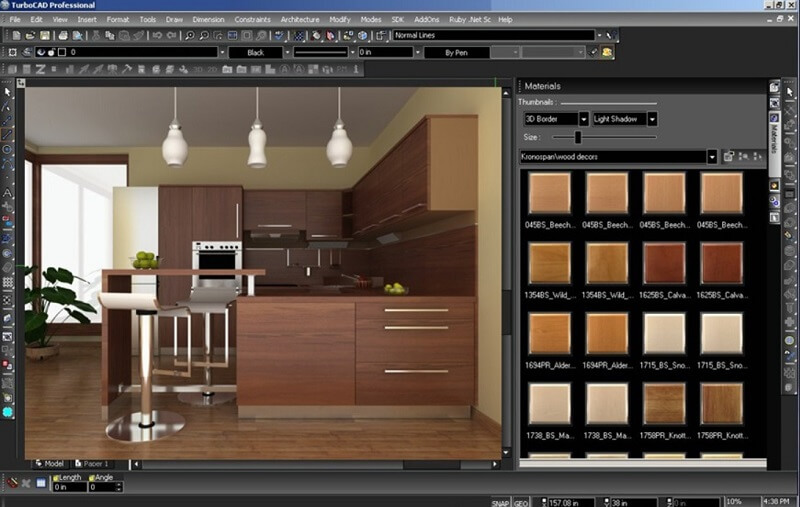Image resolution: width=800 pixels, height=507 pixels.
Task: Open the Architecture menu
Action: point(300,19)
